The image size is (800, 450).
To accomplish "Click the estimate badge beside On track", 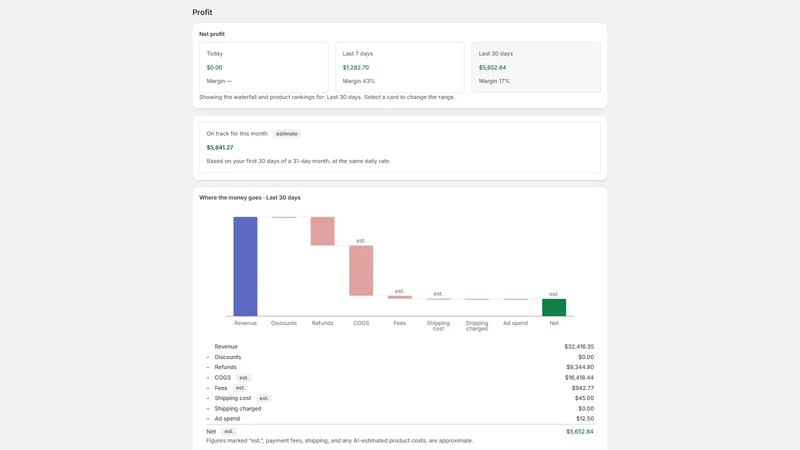I will pos(287,134).
